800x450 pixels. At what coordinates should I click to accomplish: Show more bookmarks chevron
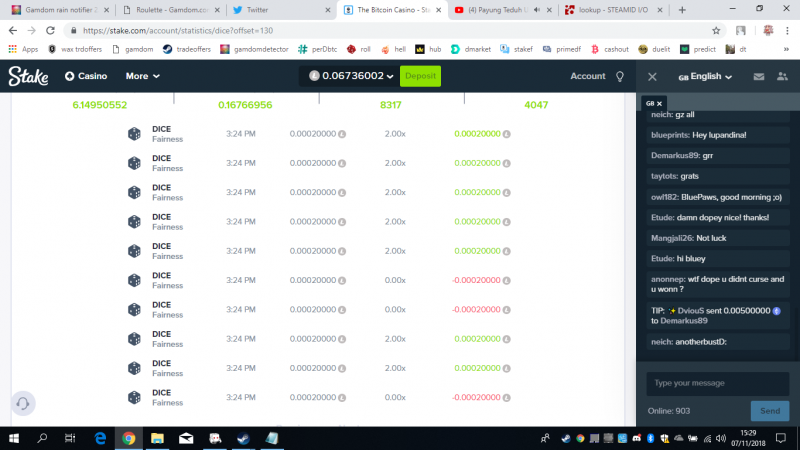coord(786,49)
